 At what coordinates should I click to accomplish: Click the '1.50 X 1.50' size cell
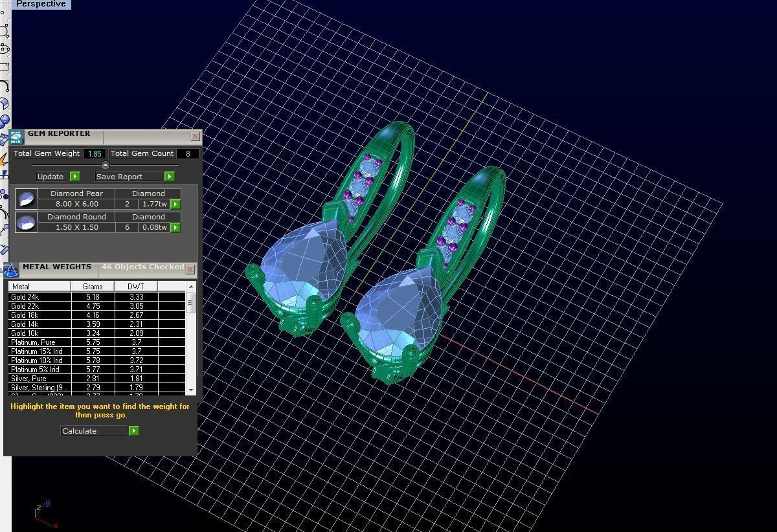click(76, 227)
